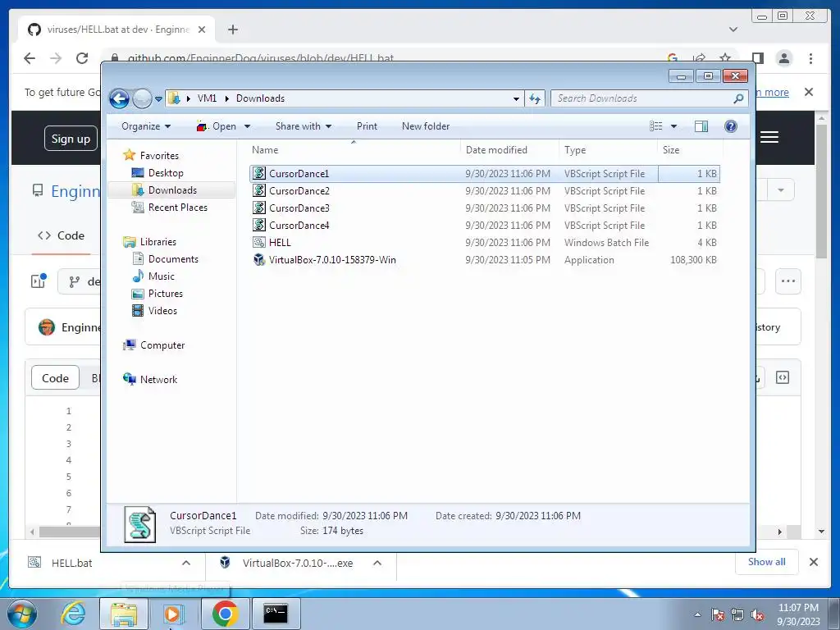Viewport: 840px width, 630px height.
Task: Select the CursorDance3 script file icon
Action: coord(259,208)
